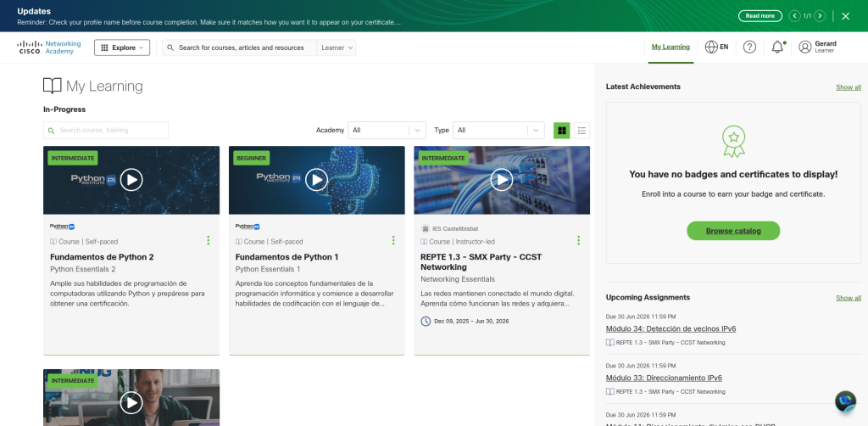
Task: Open the Explore dropdown menu
Action: pyautogui.click(x=122, y=48)
